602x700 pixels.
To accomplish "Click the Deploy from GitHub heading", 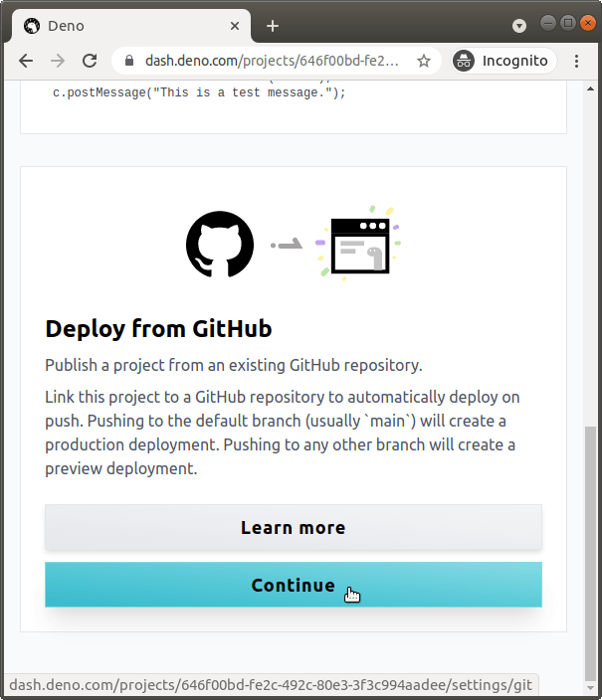I will click(x=158, y=329).
